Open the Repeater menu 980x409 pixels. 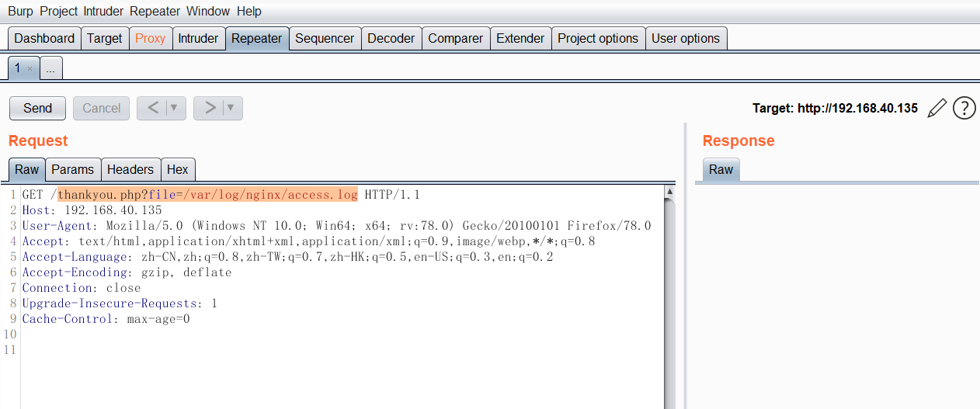pos(155,12)
